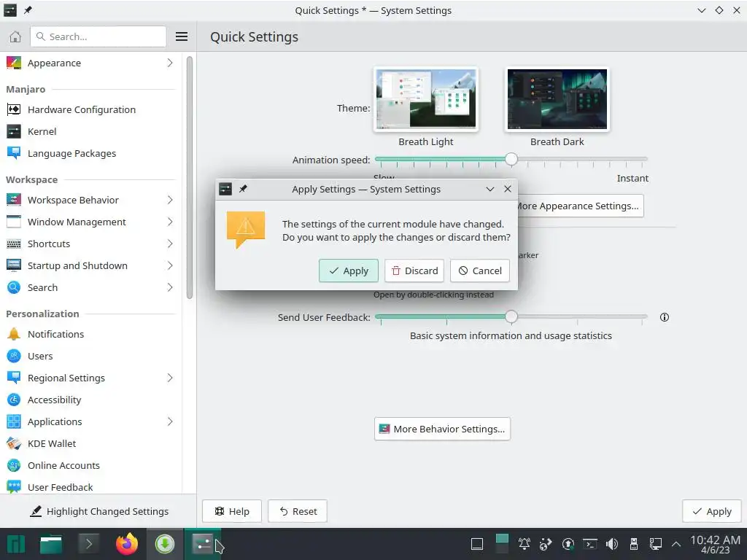Image resolution: width=747 pixels, height=560 pixels.
Task: Select the Accessibility settings entry
Action: coord(90,400)
